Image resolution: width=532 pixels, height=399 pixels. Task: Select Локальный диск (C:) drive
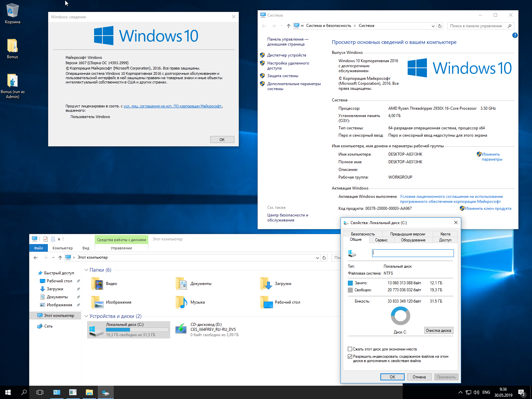(129, 330)
